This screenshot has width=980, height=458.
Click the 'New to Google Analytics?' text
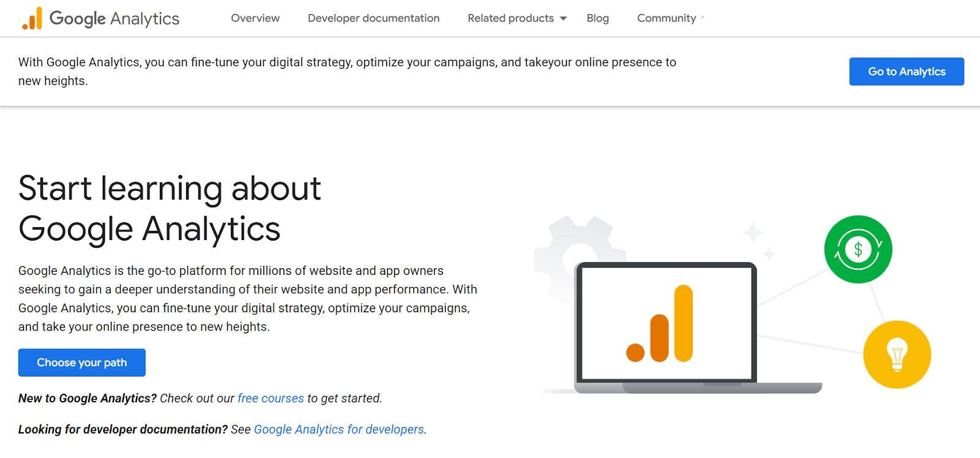(x=88, y=399)
